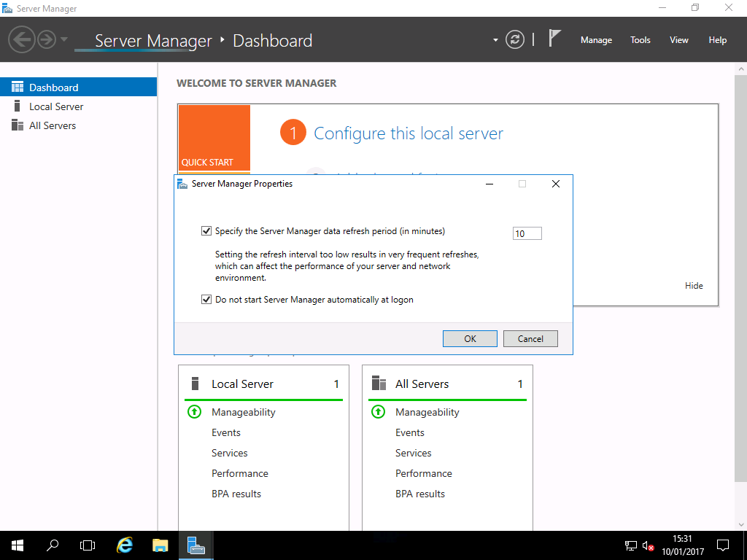
Task: Click the orange step 1 circle
Action: pos(293,133)
